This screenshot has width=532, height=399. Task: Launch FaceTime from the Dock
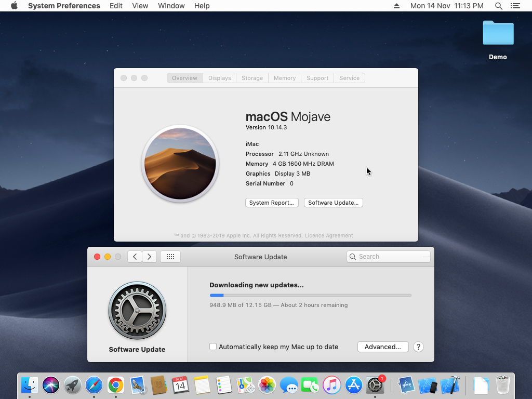pyautogui.click(x=310, y=385)
